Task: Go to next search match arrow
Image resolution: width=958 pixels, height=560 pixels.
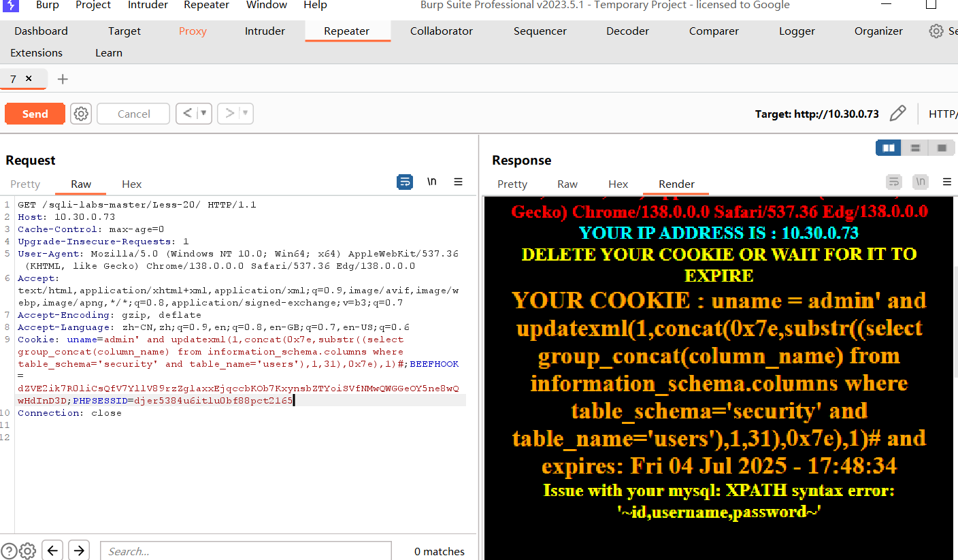Action: tap(79, 550)
